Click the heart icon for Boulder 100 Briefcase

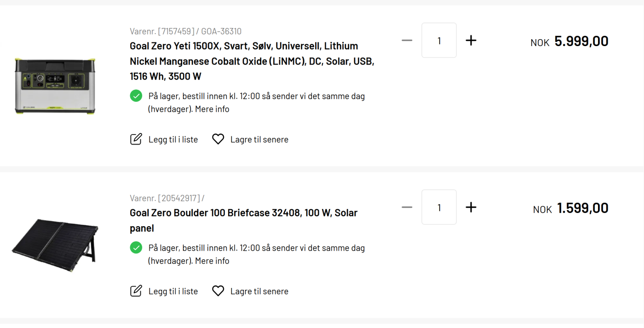coord(218,291)
